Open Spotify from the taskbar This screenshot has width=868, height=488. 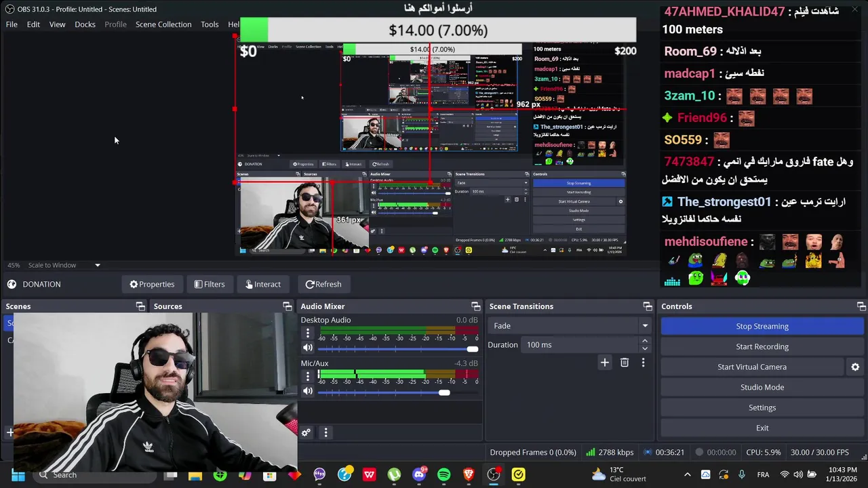[x=443, y=474]
